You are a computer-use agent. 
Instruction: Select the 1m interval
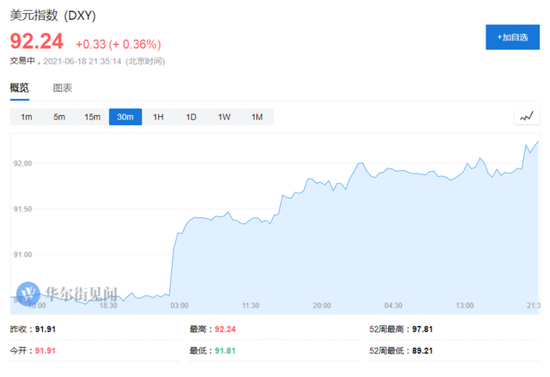tap(26, 117)
